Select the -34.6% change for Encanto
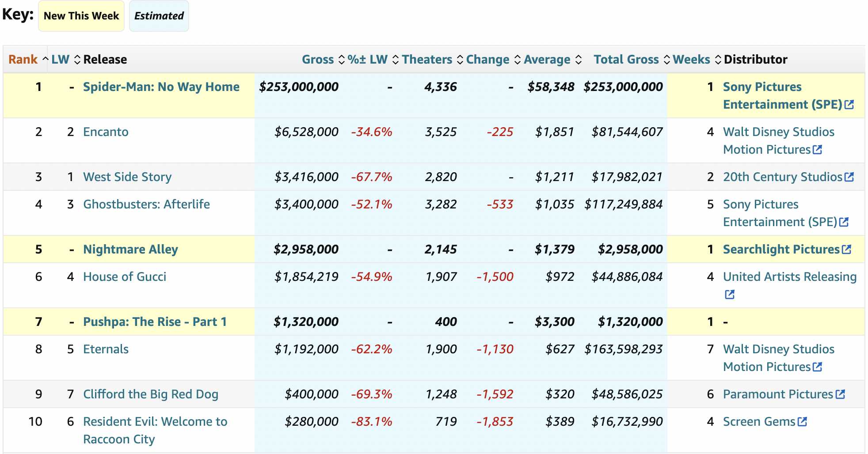This screenshot has height=454, width=868. 372,132
